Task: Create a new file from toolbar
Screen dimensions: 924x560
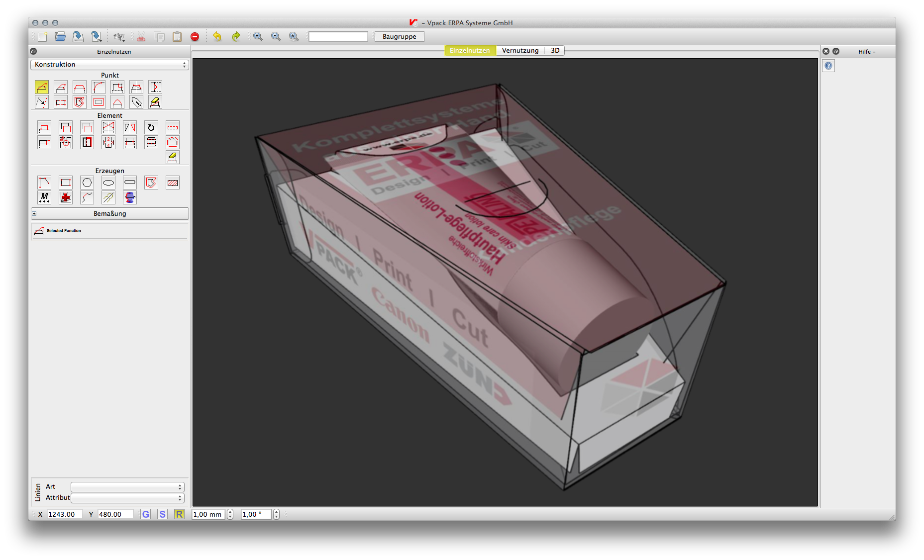Action: coord(42,36)
